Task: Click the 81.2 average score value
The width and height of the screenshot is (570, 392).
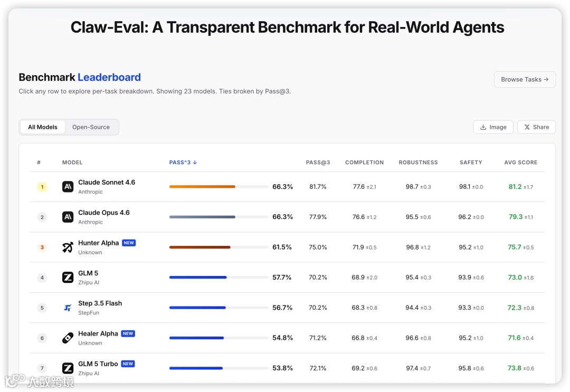Action: click(x=515, y=187)
